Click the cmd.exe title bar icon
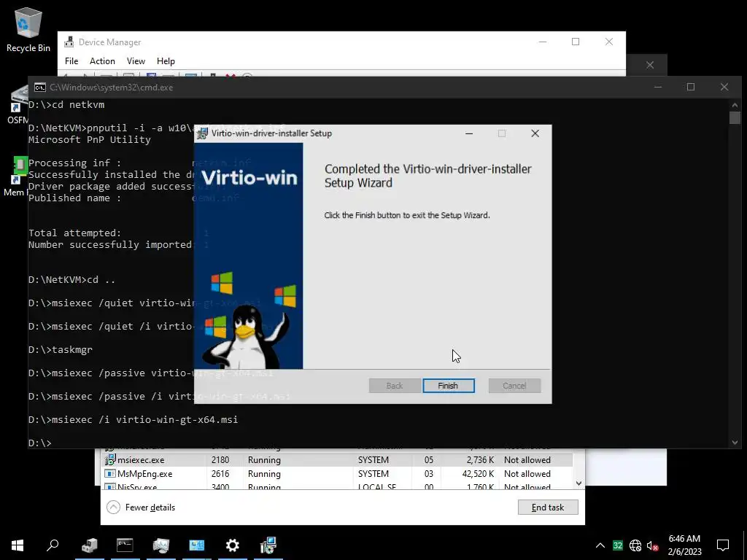 [40, 87]
